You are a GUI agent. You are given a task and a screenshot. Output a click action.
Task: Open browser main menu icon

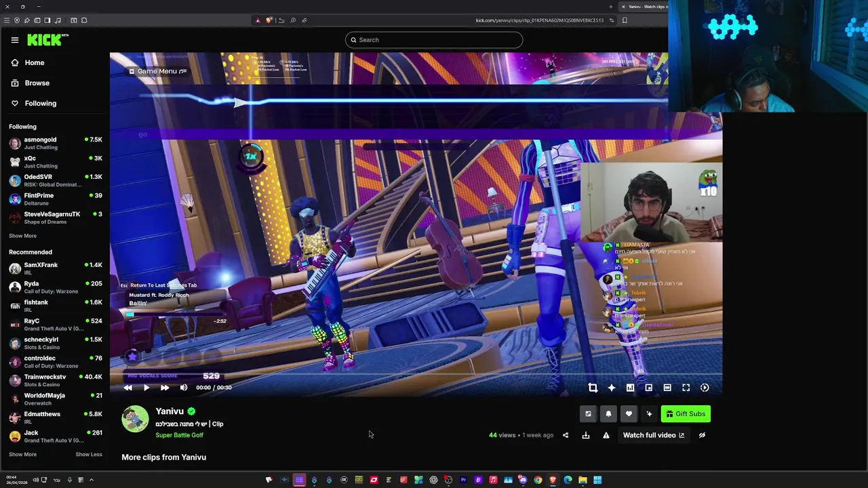tap(7, 20)
